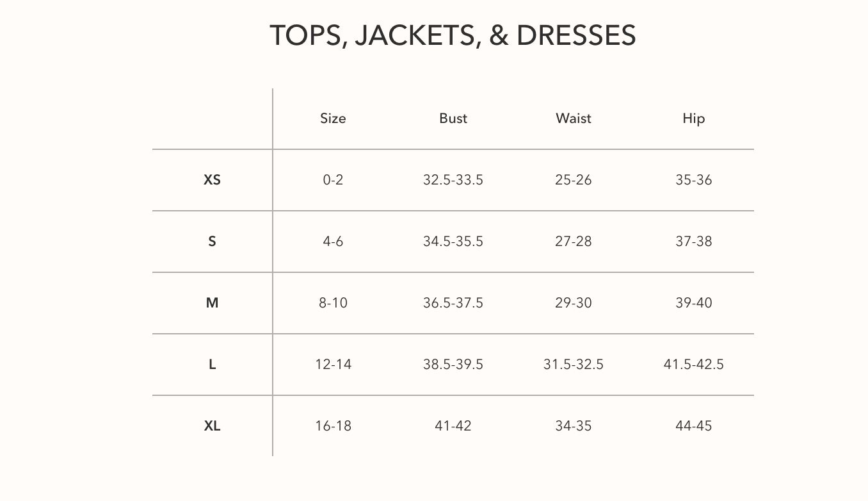
Task: Select the 44-45 hip cell
Action: (693, 426)
